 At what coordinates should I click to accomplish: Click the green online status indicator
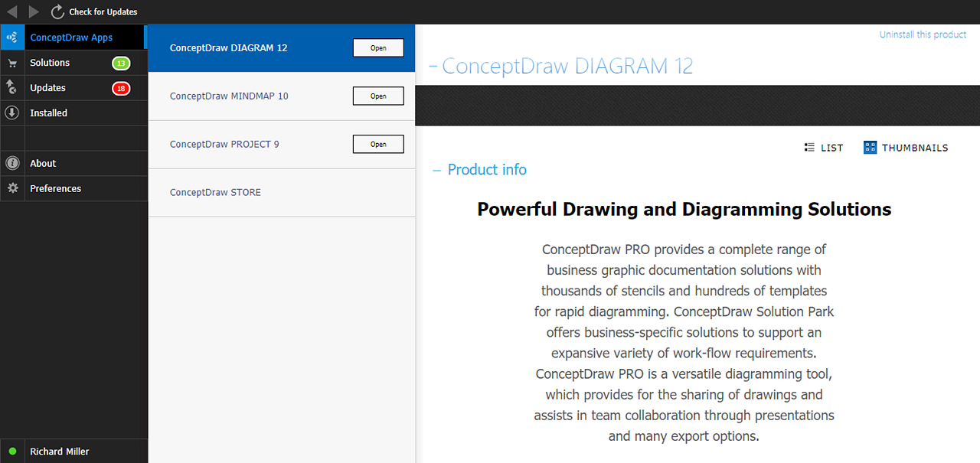12,452
